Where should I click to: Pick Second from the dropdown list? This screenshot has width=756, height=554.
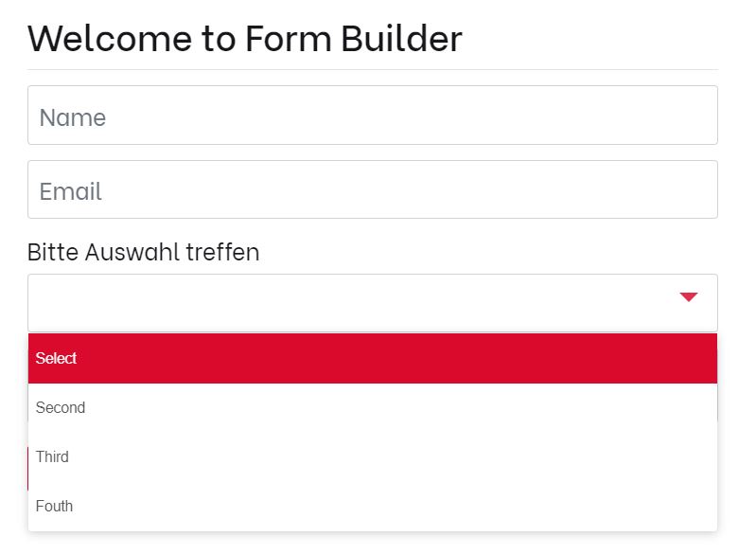(x=372, y=407)
